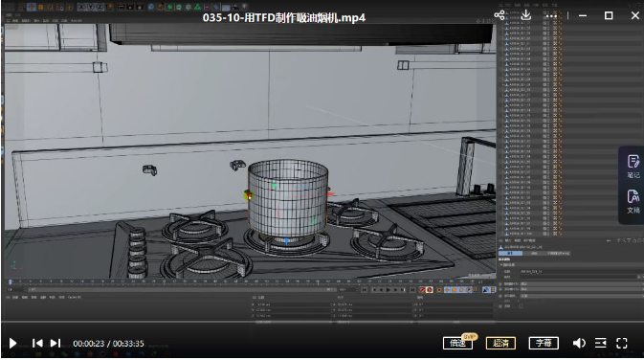Play the paused video
The width and height of the screenshot is (644, 360).
coord(12,343)
